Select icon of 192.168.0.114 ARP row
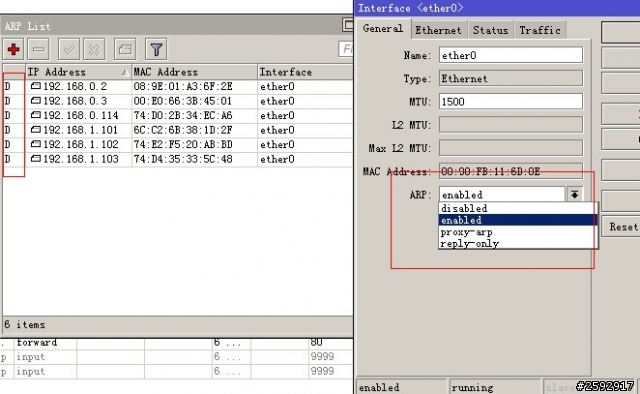This screenshot has height=394, width=640. click(x=36, y=115)
